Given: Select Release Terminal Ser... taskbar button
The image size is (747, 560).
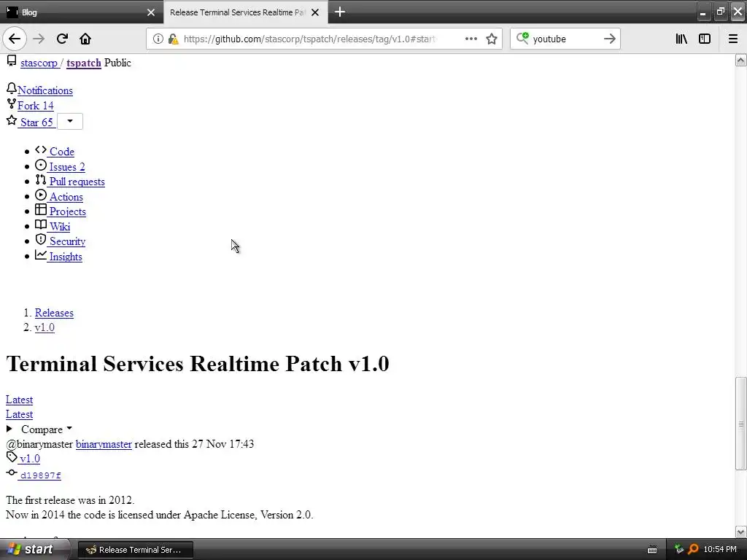Looking at the screenshot, I should [136, 550].
